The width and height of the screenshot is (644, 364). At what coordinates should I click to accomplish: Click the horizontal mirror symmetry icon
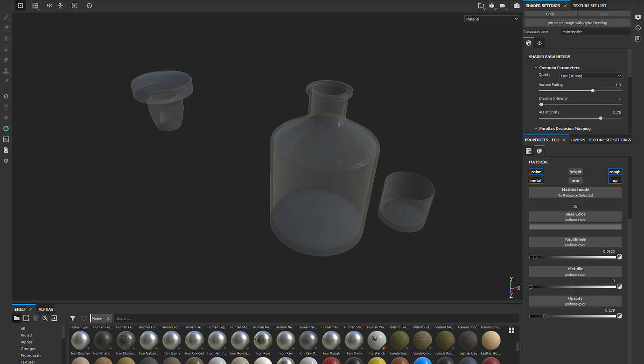[49, 6]
